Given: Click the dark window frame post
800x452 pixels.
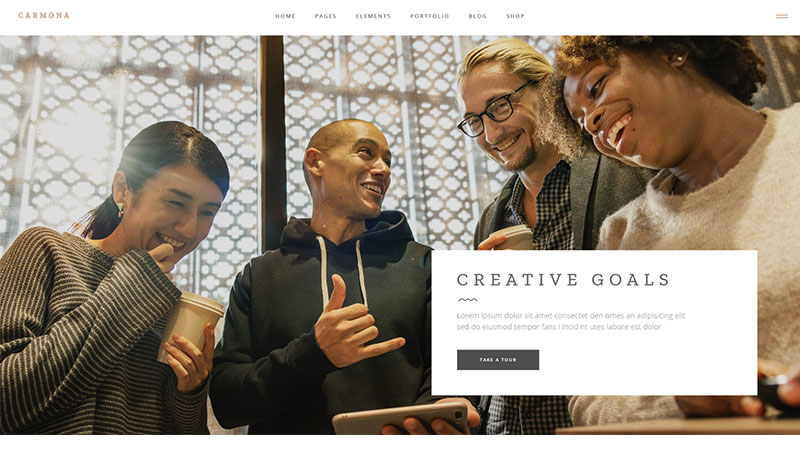Looking at the screenshot, I should coord(273,143).
